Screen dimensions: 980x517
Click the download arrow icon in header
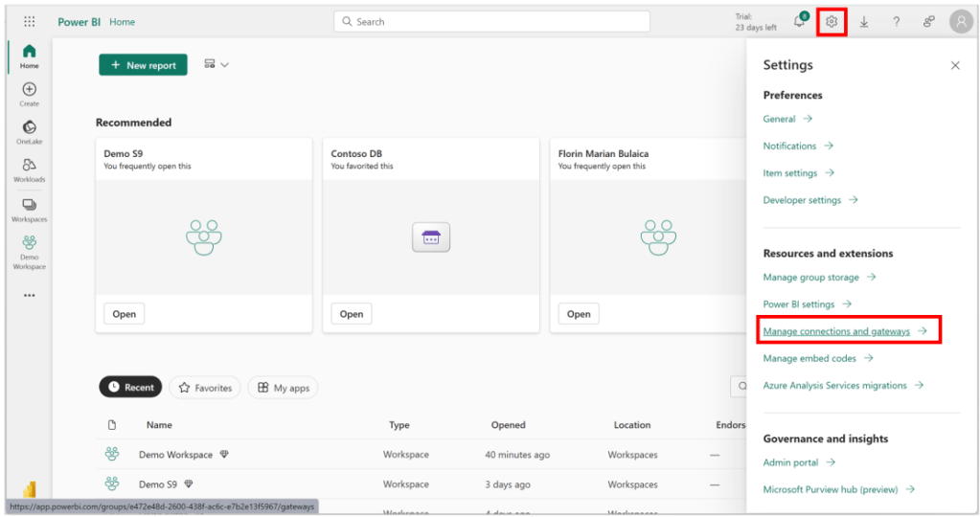tap(863, 22)
